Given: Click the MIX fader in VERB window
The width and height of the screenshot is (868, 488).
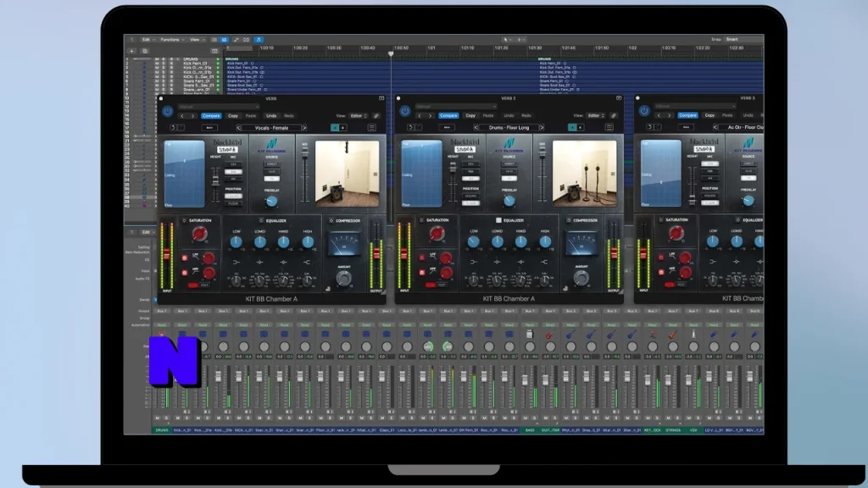Looking at the screenshot, I should click(304, 154).
